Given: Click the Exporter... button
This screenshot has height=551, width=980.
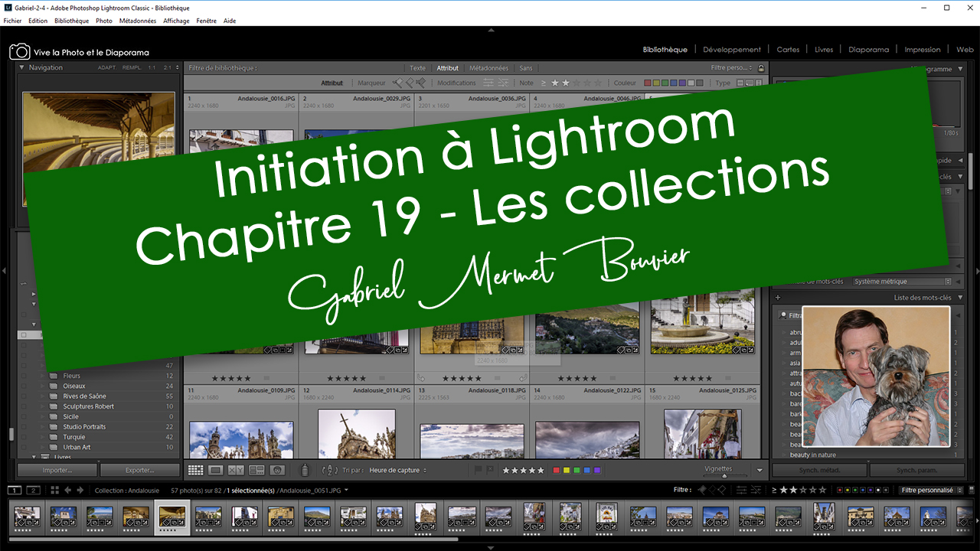Looking at the screenshot, I should pos(140,471).
